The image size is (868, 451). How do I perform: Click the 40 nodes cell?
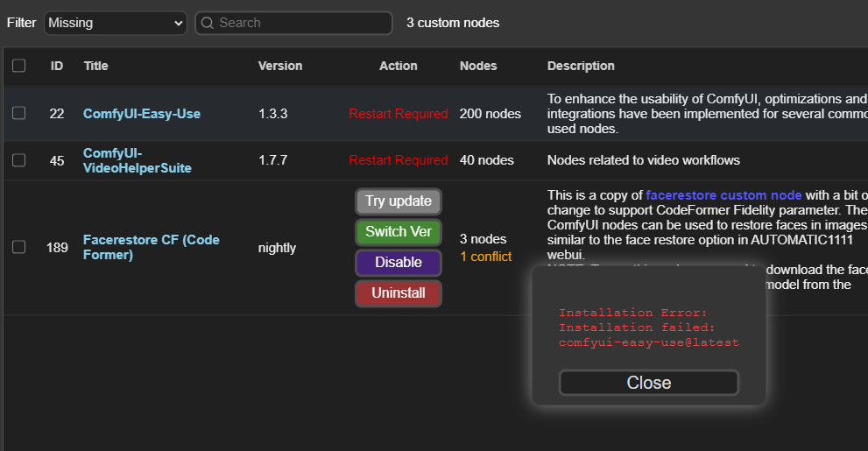(x=487, y=160)
